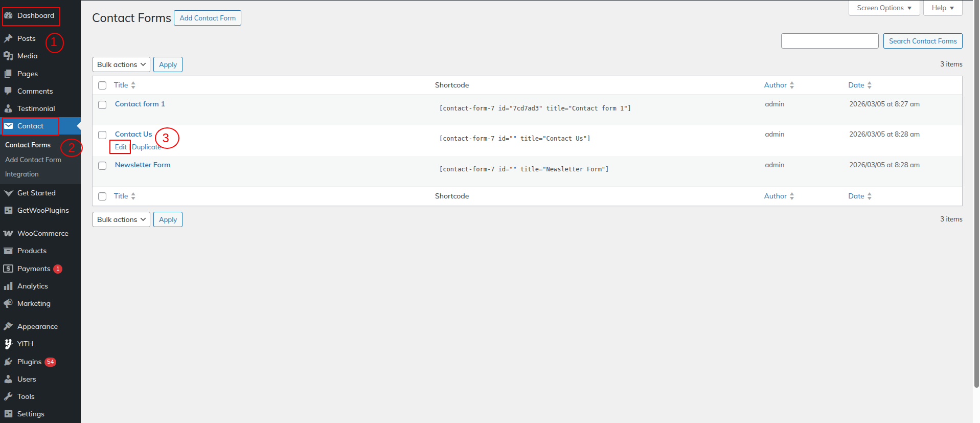Click the Tools wrench icon
980x423 pixels.
[x=8, y=396]
